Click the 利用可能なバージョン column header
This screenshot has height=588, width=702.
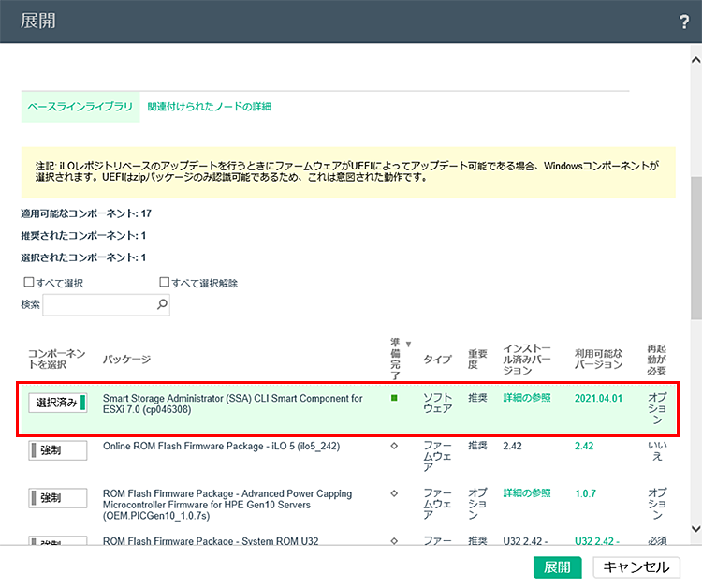point(599,360)
